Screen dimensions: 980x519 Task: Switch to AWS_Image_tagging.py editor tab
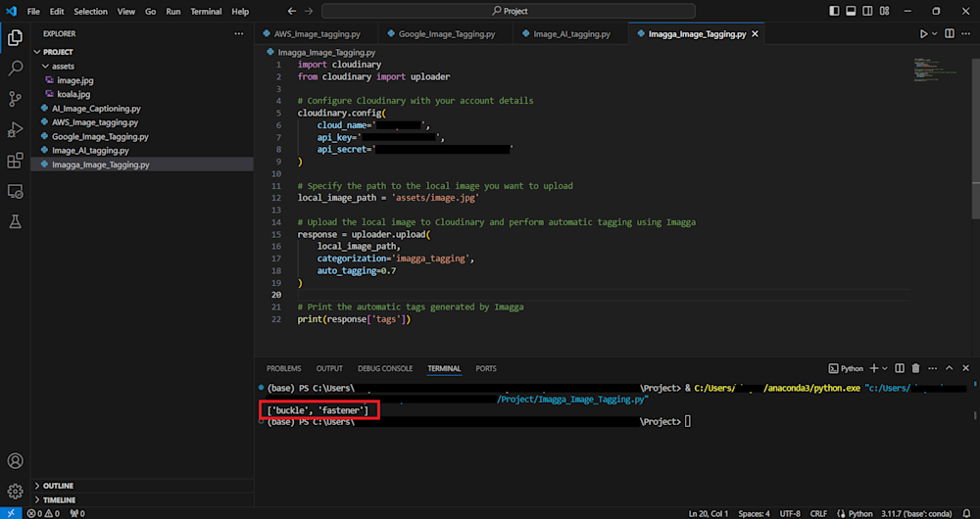(316, 34)
